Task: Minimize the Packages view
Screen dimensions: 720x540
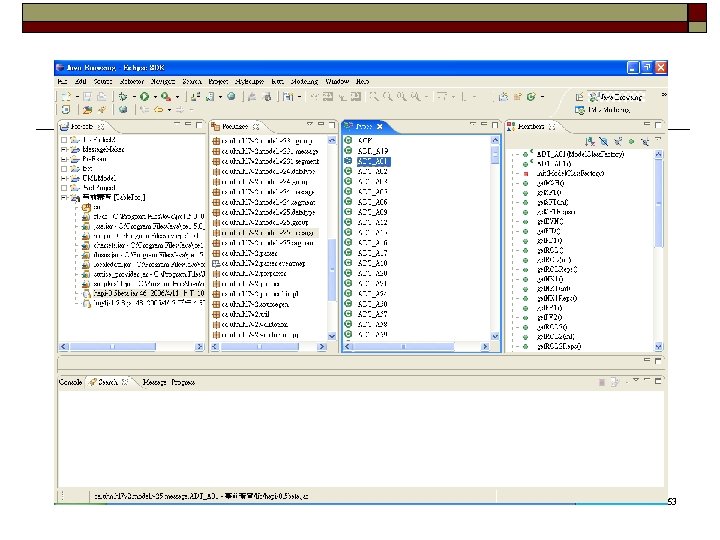Action: point(321,124)
